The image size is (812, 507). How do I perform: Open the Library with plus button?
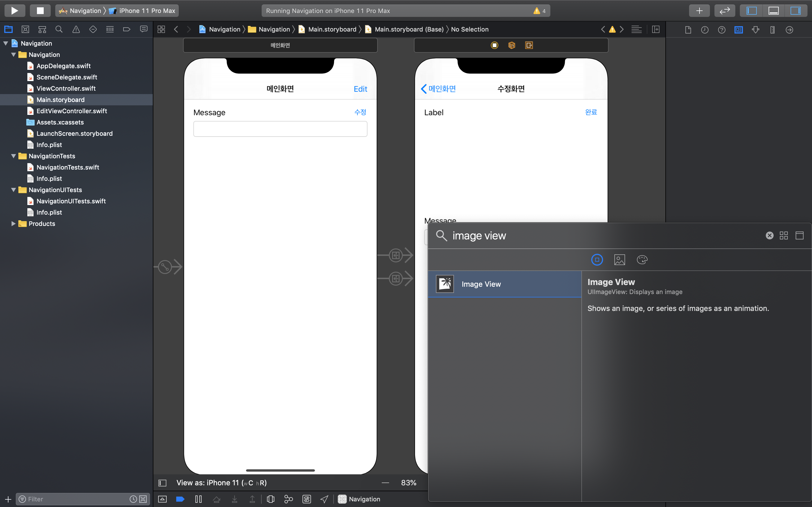pos(699,11)
